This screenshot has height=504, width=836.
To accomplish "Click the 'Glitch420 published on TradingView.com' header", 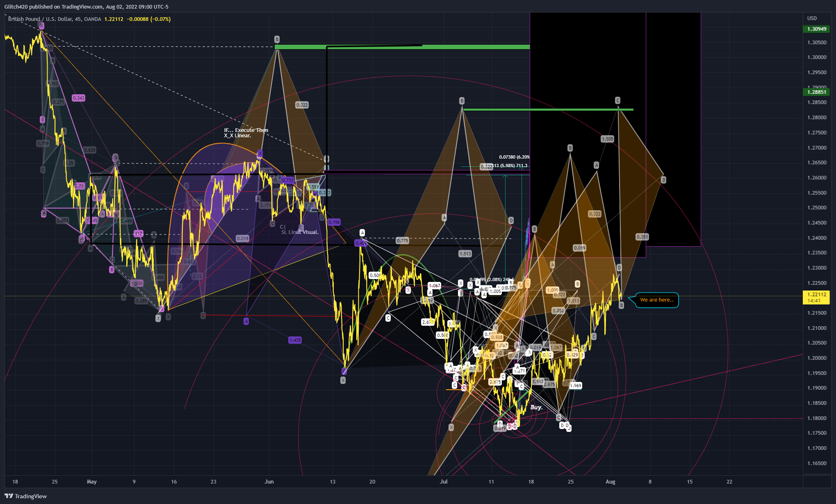I will [54, 7].
